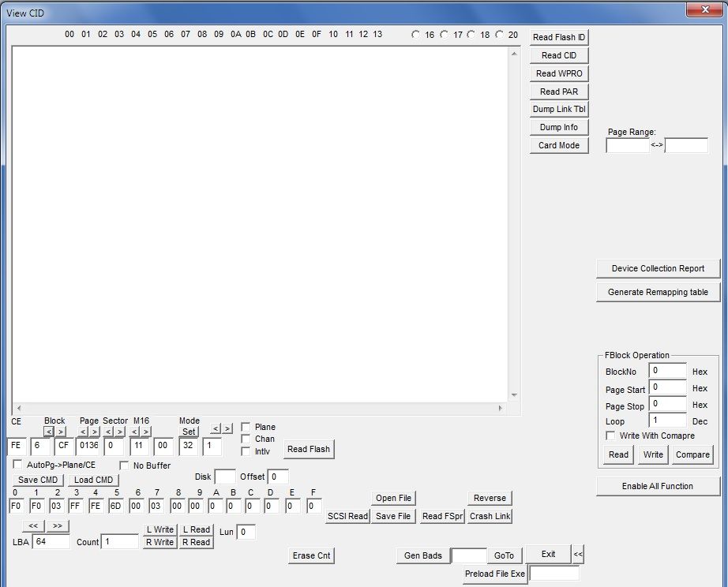Click the Read Flash ID button
728x587 pixels.
click(x=559, y=37)
